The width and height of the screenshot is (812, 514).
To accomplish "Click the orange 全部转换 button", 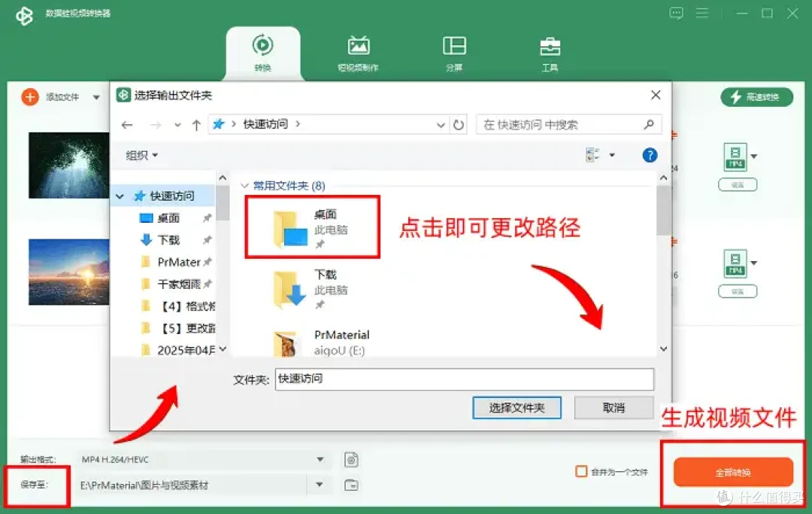I will point(733,472).
